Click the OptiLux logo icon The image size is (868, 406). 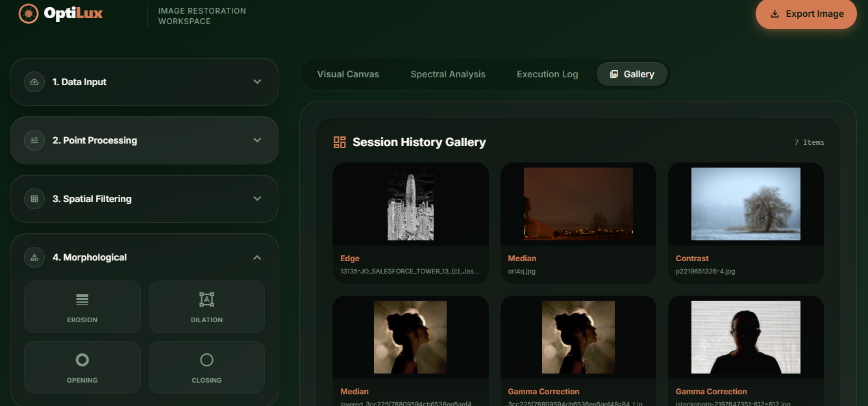(x=29, y=13)
